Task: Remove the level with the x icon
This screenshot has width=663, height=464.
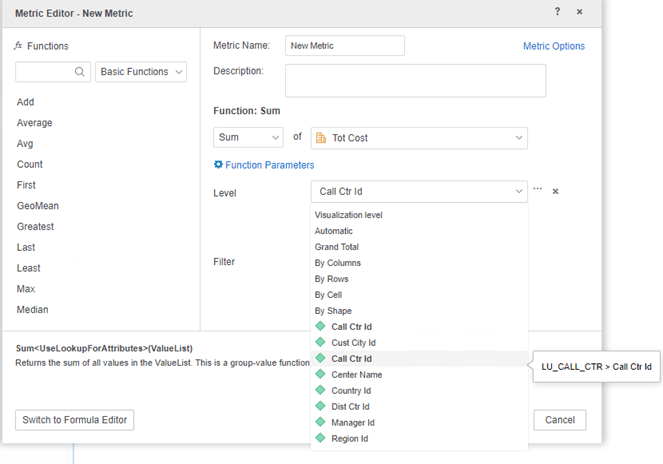Action: (x=556, y=191)
